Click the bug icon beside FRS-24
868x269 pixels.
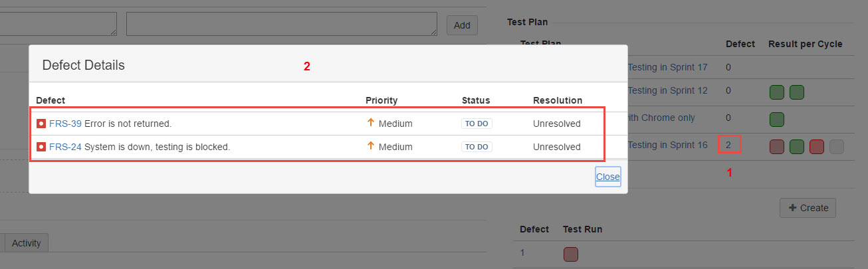(x=41, y=147)
